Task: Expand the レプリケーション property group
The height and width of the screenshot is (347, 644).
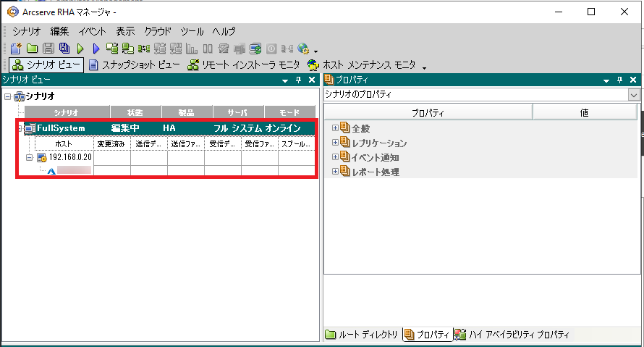Action: click(x=335, y=143)
